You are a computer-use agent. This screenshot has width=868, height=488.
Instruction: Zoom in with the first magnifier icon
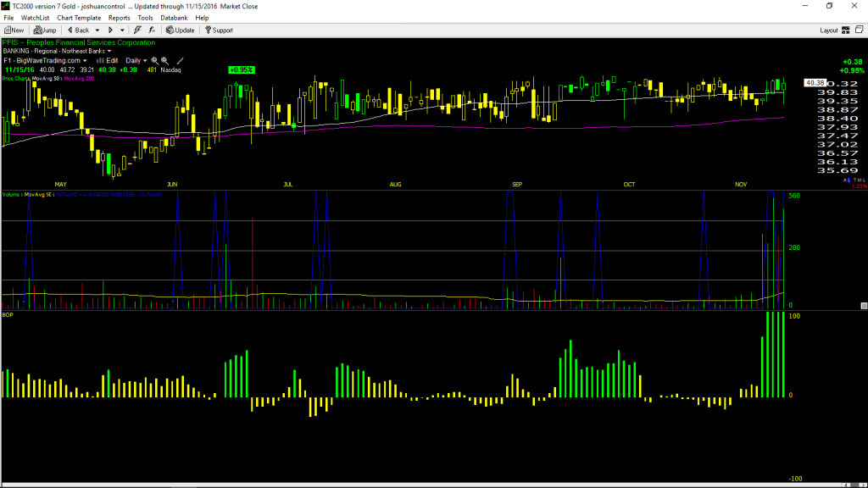(x=155, y=61)
